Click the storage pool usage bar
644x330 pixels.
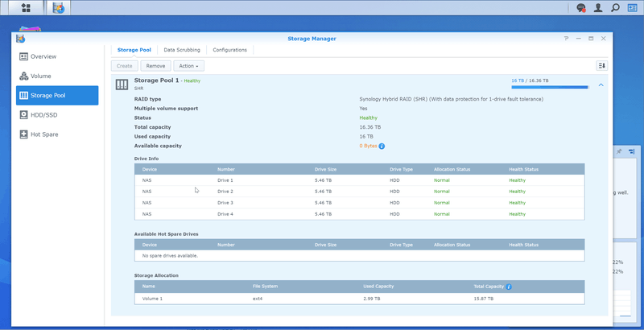(549, 87)
